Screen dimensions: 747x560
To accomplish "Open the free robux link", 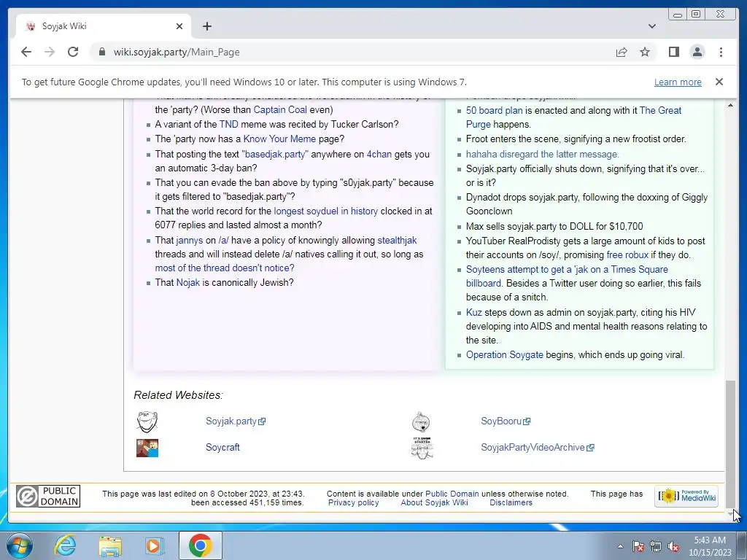I will pyautogui.click(x=627, y=254).
